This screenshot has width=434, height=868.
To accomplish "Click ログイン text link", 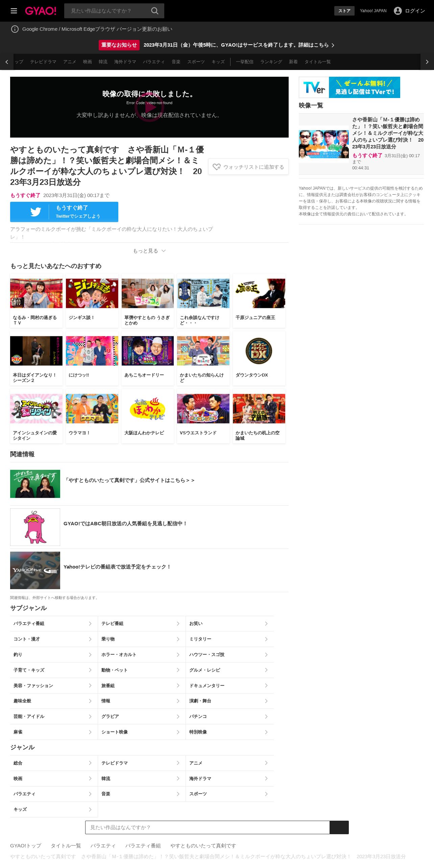I will [415, 11].
